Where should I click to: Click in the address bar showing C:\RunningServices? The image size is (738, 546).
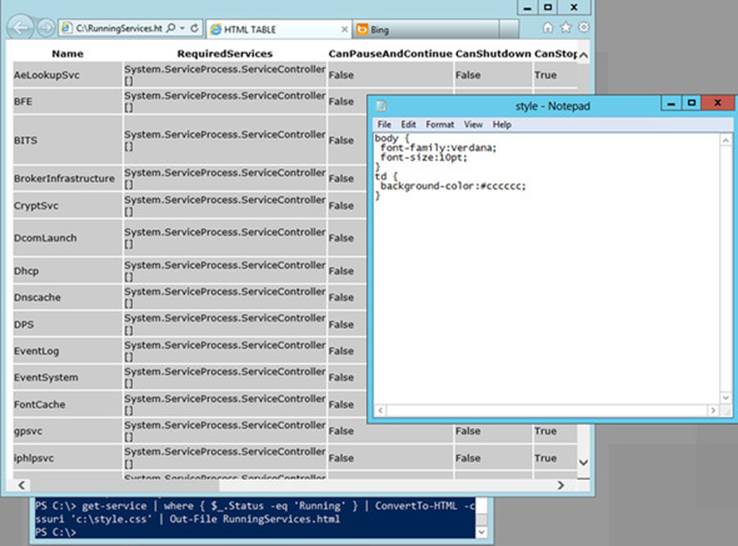pos(119,28)
